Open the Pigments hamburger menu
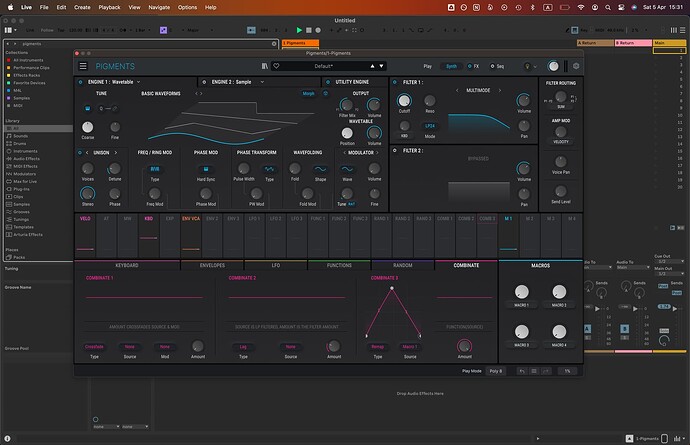This screenshot has width=690, height=445. coord(84,66)
